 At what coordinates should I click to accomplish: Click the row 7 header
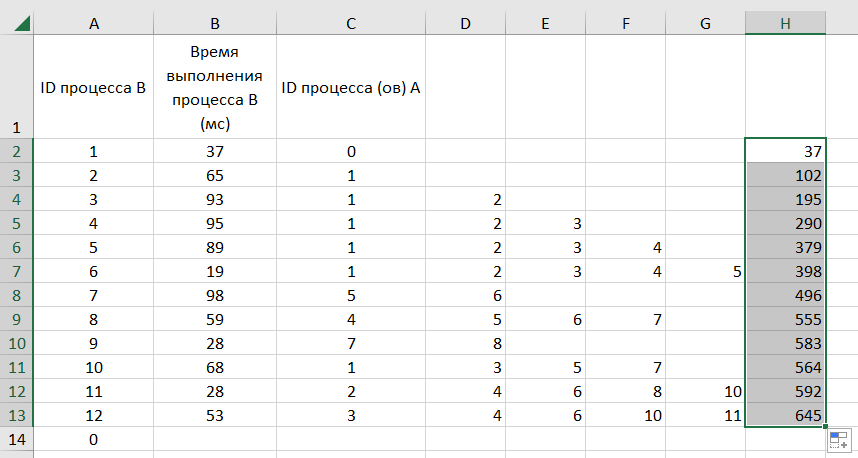(x=17, y=272)
